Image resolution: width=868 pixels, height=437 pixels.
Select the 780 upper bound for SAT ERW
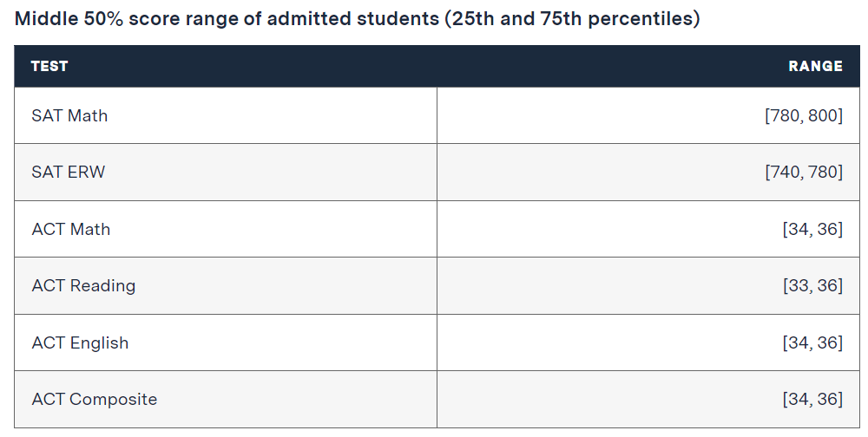[823, 172]
